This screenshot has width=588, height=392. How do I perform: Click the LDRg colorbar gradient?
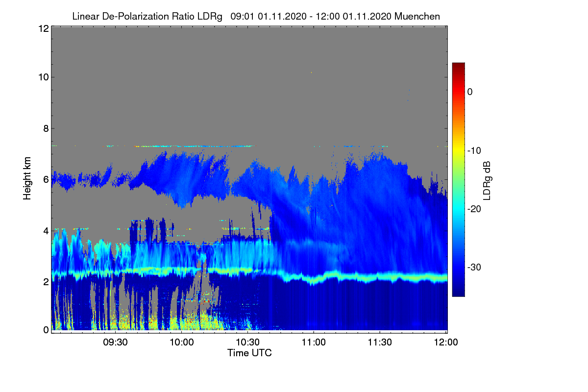[458, 180]
